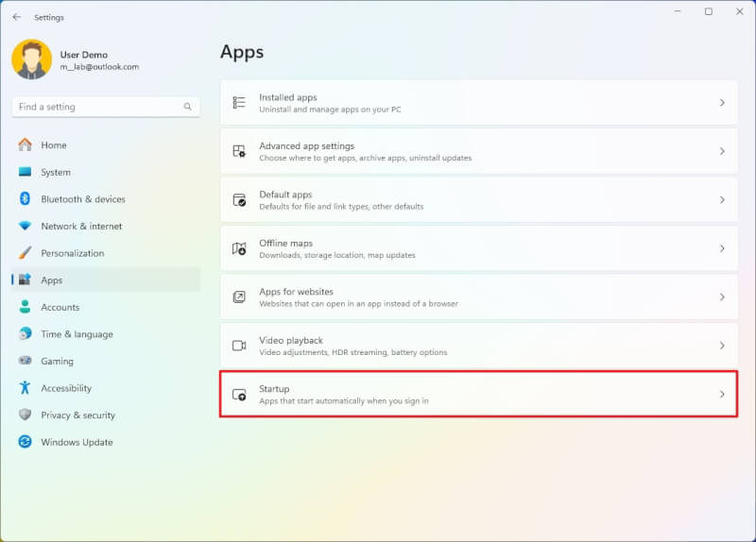Click the Advanced app settings gear icon

[x=239, y=151]
